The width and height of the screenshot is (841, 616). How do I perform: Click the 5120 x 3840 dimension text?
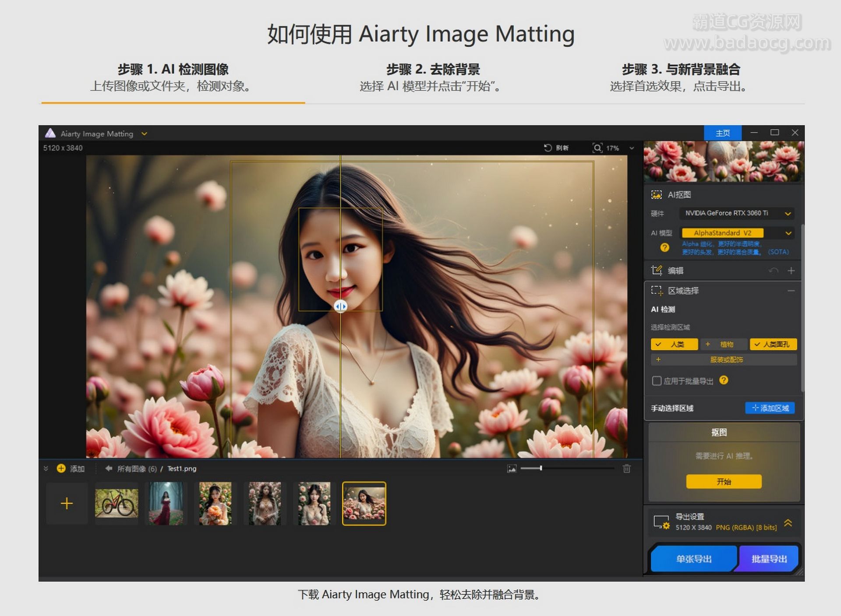point(63,148)
